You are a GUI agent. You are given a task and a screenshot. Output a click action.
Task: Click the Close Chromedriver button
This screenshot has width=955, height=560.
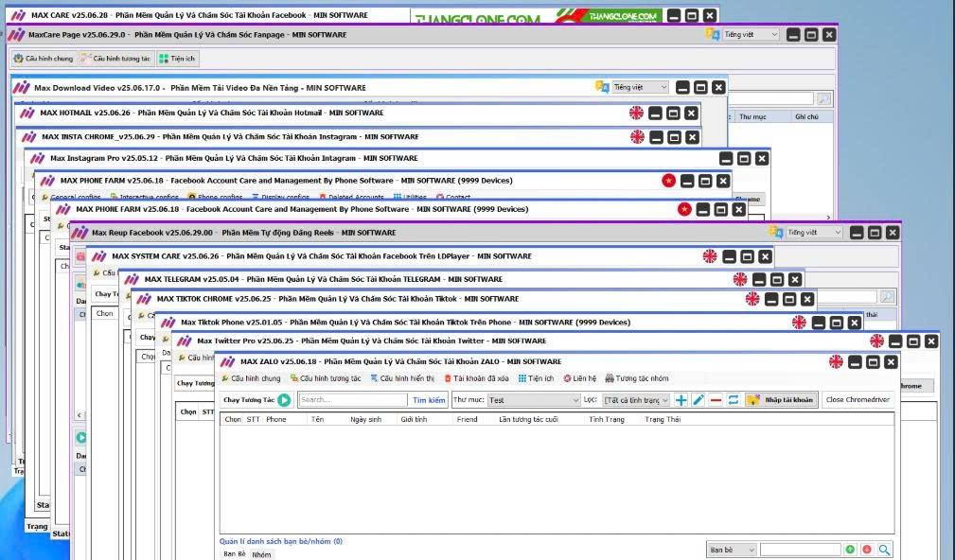pyautogui.click(x=858, y=400)
